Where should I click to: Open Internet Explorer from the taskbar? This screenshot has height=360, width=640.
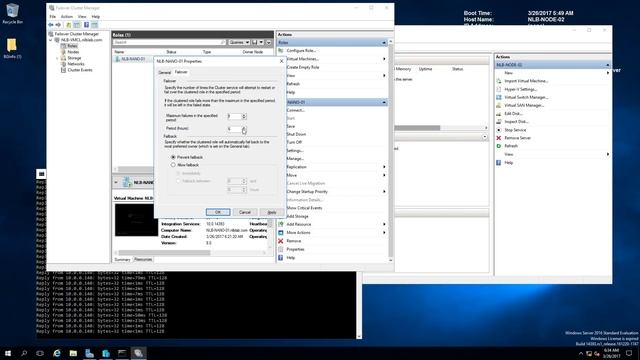[57, 353]
